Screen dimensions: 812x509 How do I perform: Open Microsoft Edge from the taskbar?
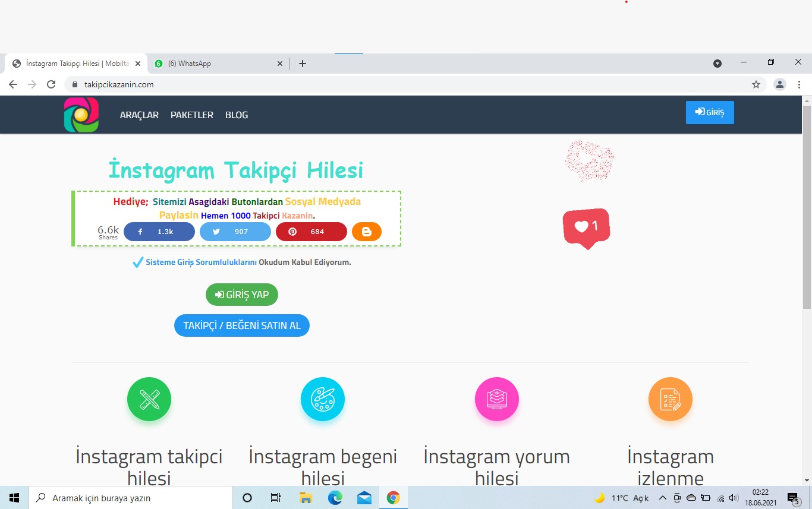coord(335,498)
